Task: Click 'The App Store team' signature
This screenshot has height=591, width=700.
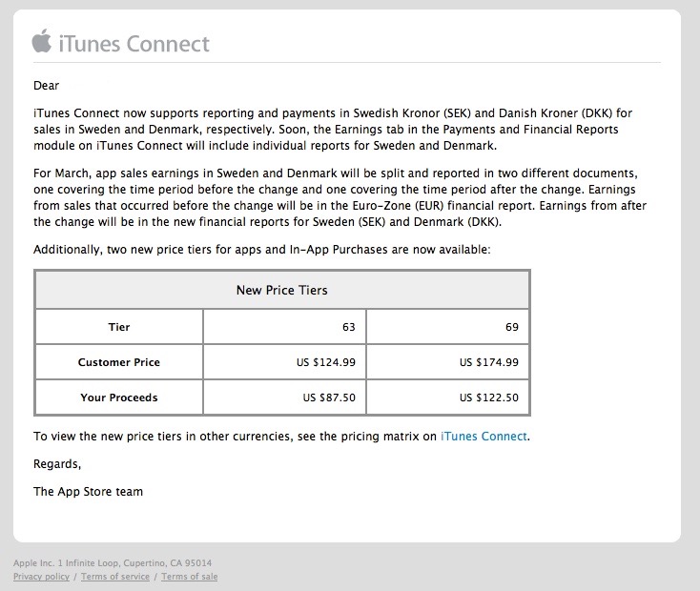Action: coord(88,492)
